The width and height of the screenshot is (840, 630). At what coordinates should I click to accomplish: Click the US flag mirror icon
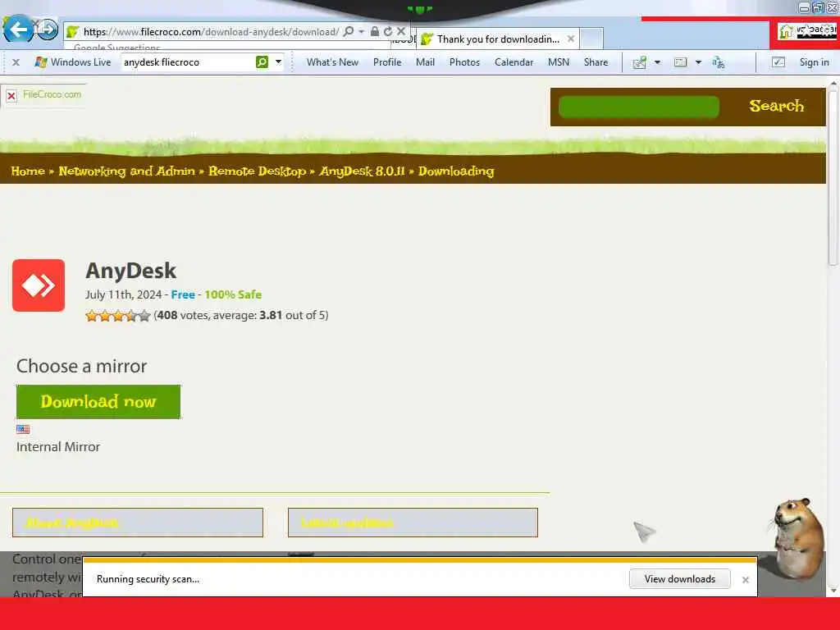(x=23, y=429)
